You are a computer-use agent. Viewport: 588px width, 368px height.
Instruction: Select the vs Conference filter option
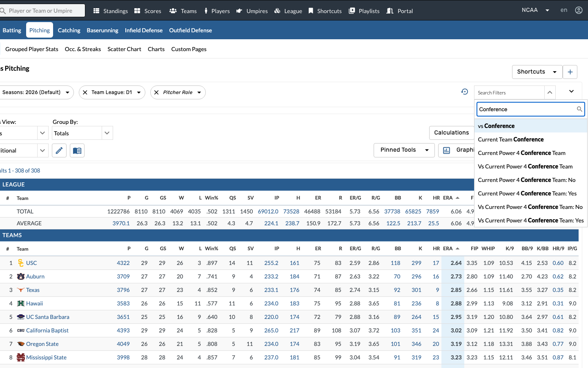[x=531, y=126]
